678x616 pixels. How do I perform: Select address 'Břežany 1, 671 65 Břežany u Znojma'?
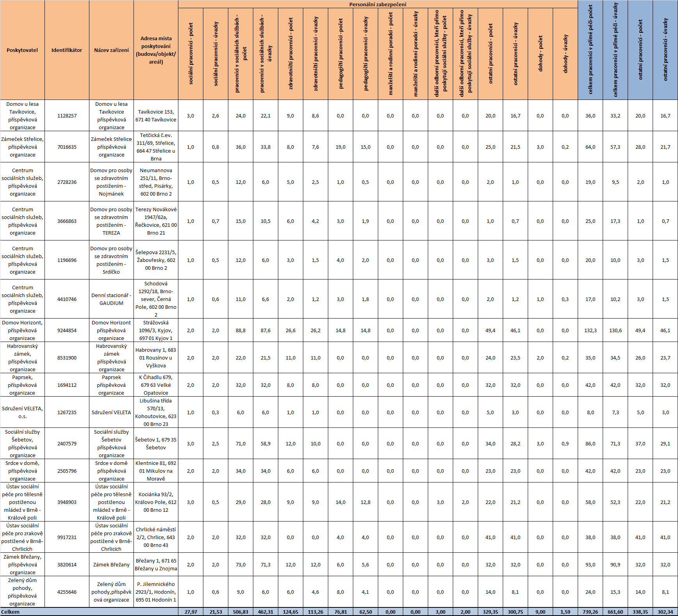point(156,564)
